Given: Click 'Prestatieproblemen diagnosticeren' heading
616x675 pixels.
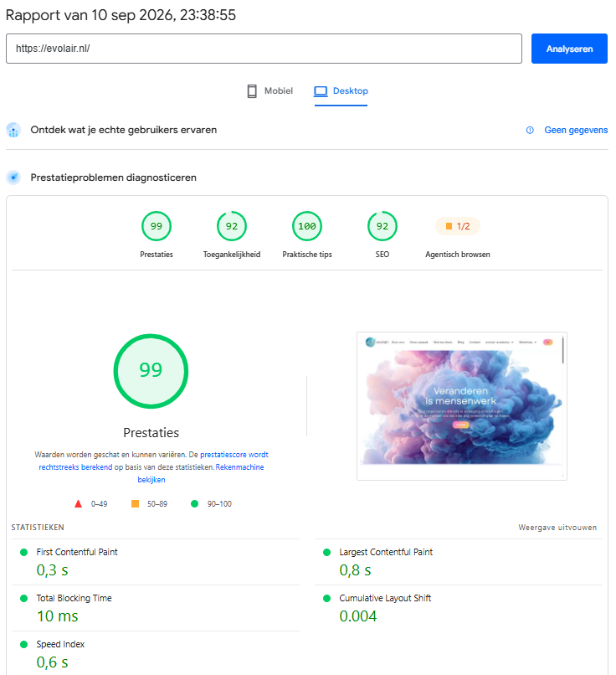Looking at the screenshot, I should tap(113, 178).
